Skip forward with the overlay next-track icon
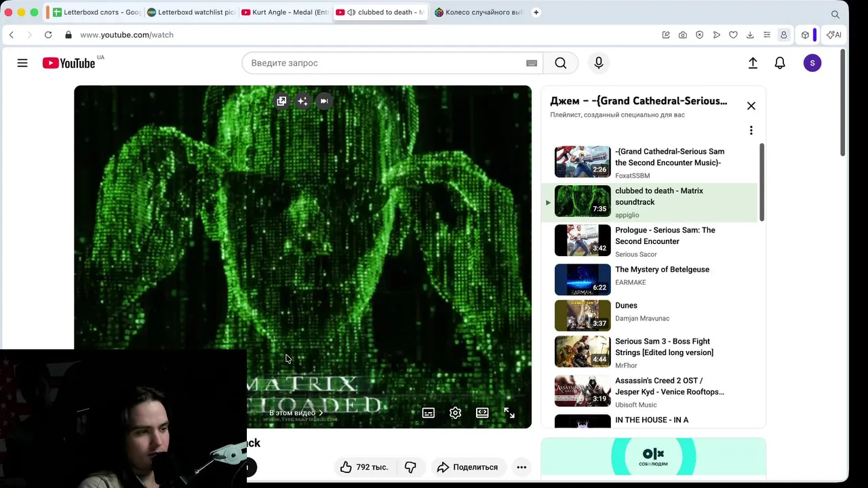Image resolution: width=868 pixels, height=488 pixels. [324, 101]
